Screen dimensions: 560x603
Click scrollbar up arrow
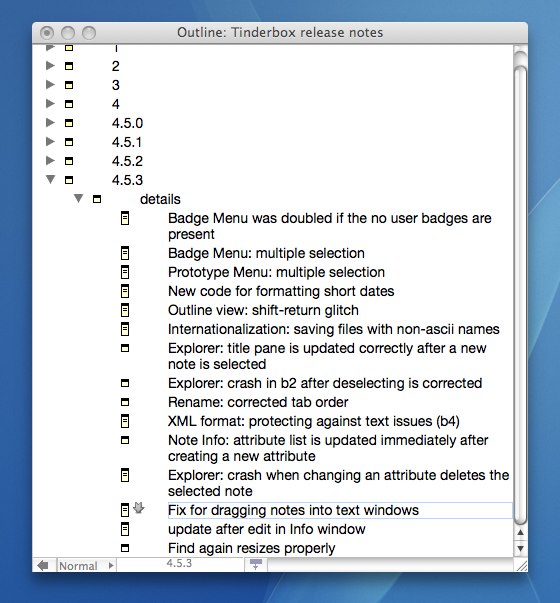coord(520,533)
